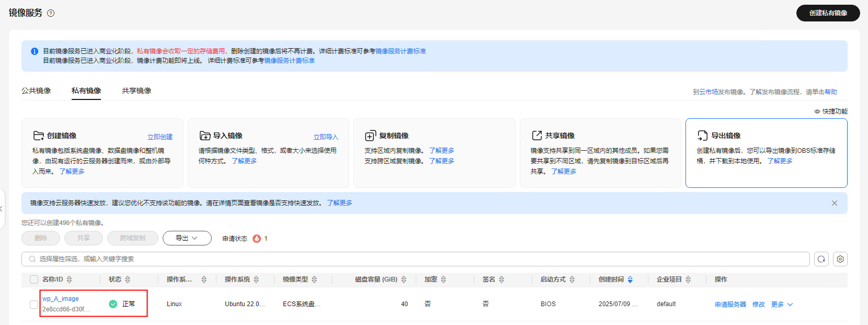
Task: Sort by 启动方式 column
Action: click(x=572, y=279)
